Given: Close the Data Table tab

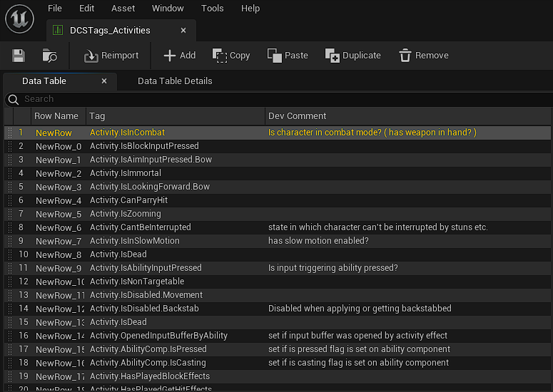Looking at the screenshot, I should [x=104, y=81].
